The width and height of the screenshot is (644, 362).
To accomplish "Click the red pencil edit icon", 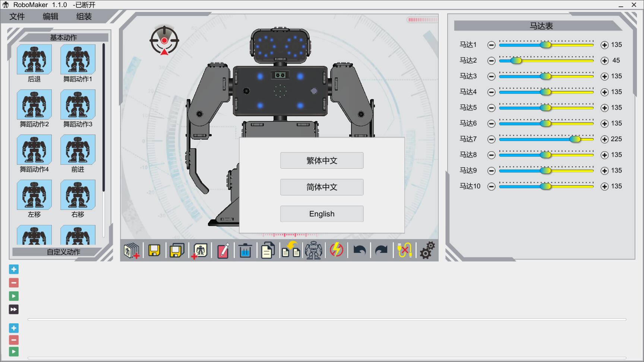I will coord(223,250).
